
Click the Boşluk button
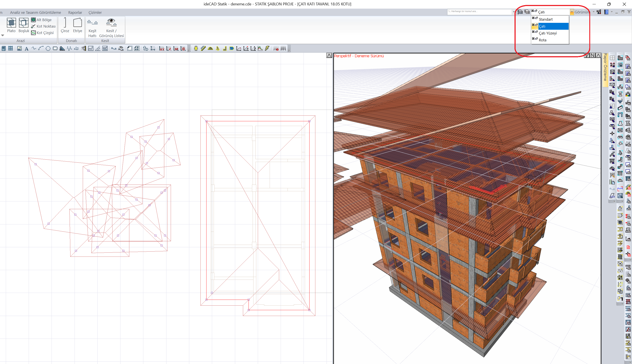(24, 25)
